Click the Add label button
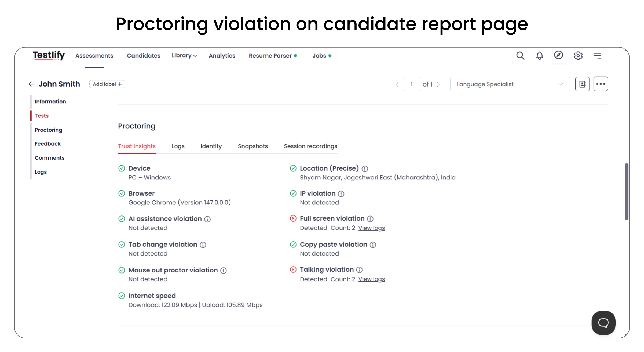The image size is (644, 352). click(x=107, y=84)
